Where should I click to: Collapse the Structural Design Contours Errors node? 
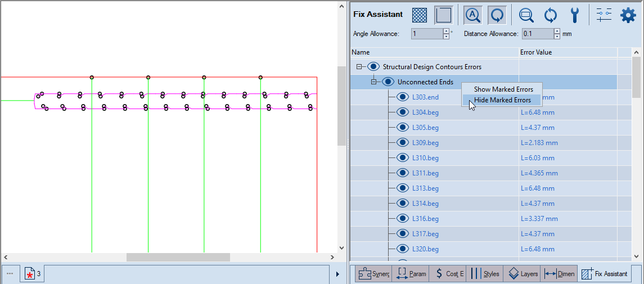(x=359, y=67)
